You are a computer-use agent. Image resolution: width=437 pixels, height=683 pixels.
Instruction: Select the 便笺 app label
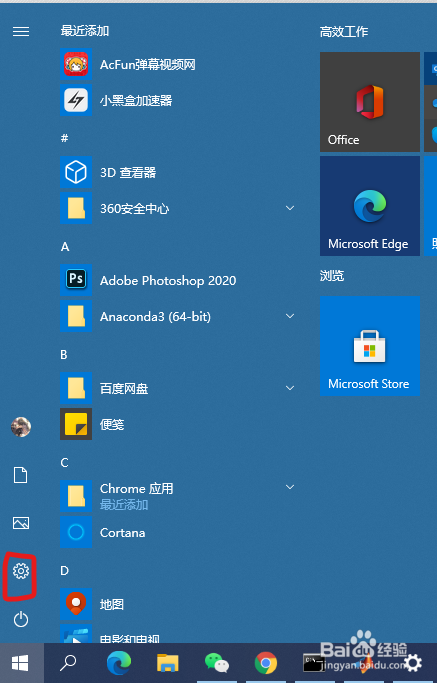tap(112, 424)
